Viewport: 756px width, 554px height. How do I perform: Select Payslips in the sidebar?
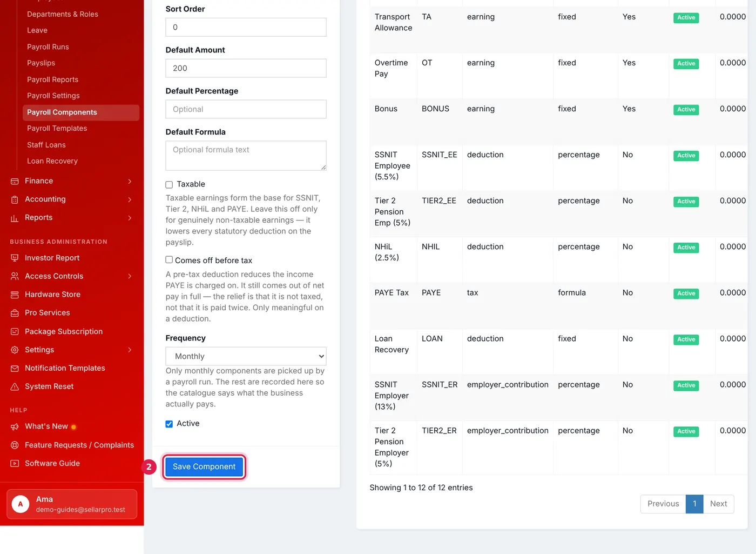tap(41, 63)
